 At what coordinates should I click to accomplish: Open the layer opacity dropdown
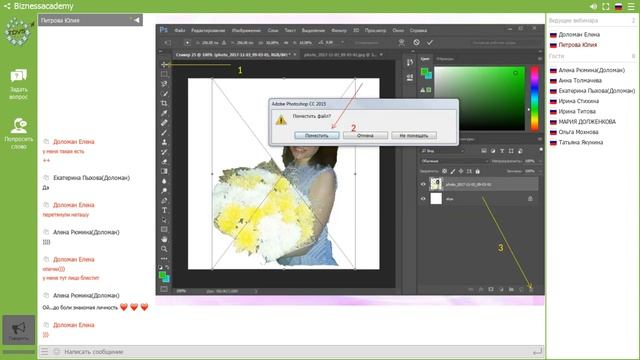pos(540,161)
